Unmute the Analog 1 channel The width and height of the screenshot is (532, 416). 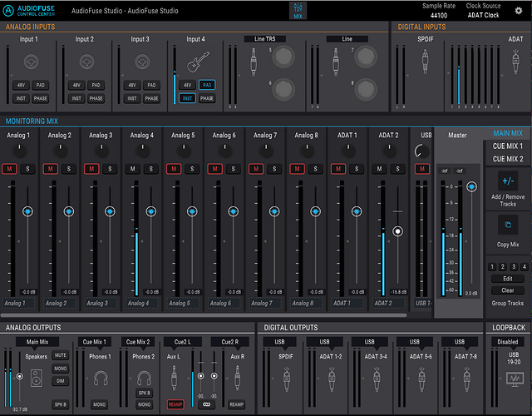click(9, 169)
